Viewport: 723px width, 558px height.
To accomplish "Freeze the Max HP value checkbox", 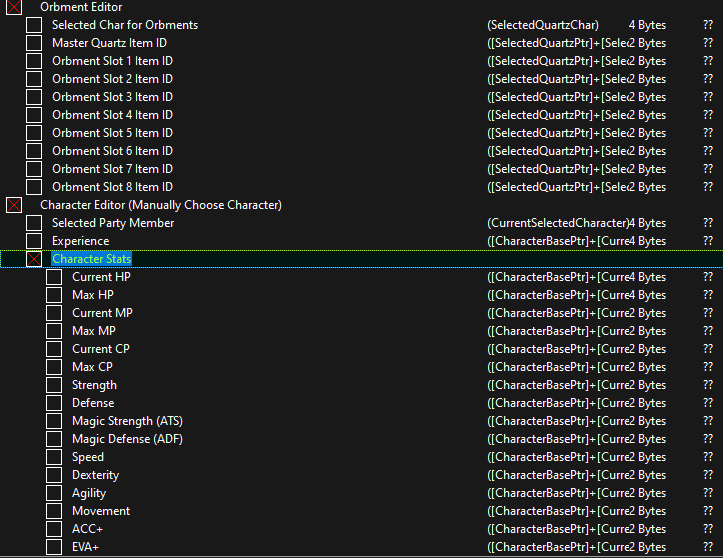I will [54, 295].
